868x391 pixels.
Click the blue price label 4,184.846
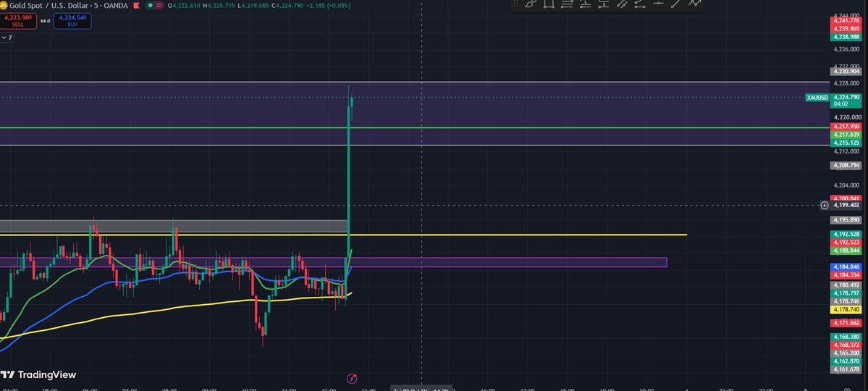click(846, 267)
